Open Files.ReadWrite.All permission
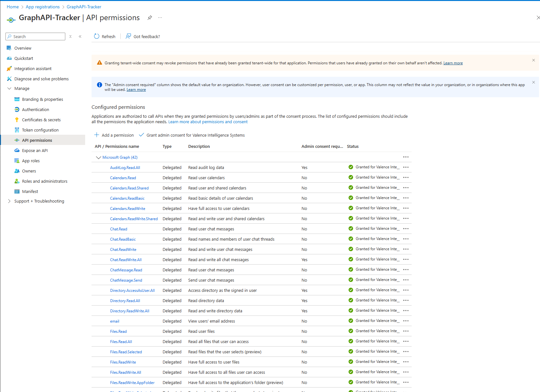The image size is (540, 392). pos(125,372)
